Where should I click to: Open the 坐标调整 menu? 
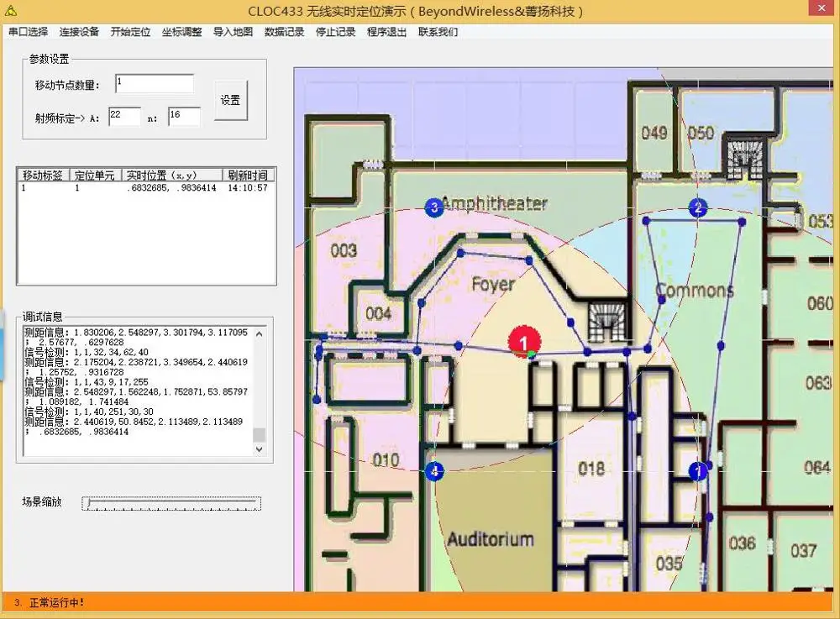pyautogui.click(x=181, y=32)
